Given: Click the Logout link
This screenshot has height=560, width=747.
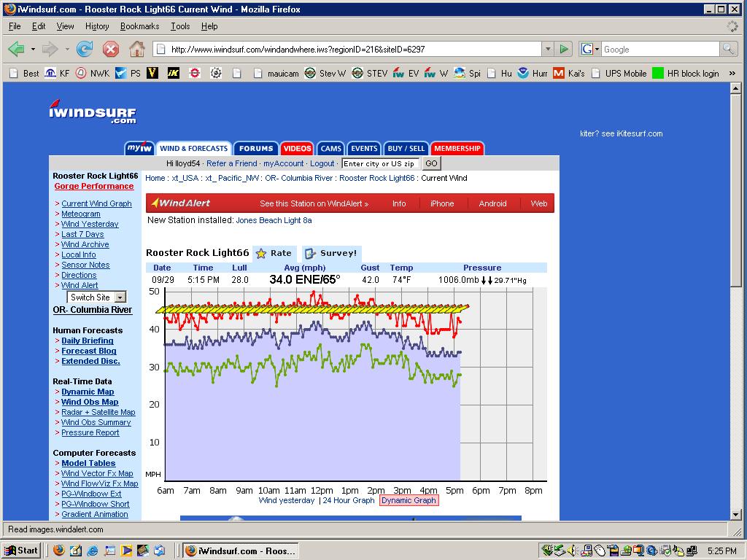Looking at the screenshot, I should 322,163.
